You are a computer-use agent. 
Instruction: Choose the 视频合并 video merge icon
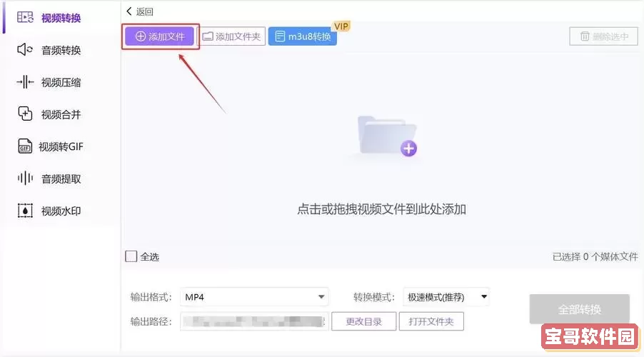click(25, 114)
